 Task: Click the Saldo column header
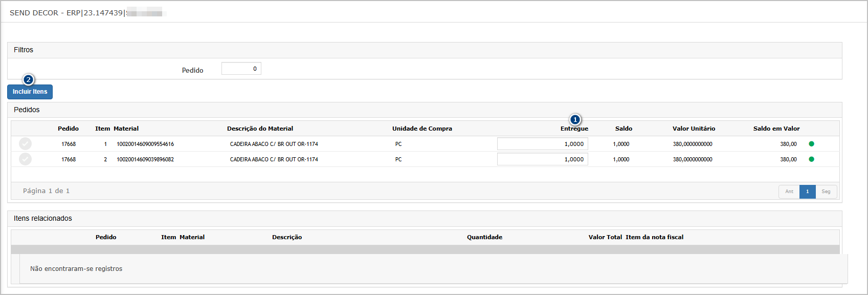coord(624,129)
